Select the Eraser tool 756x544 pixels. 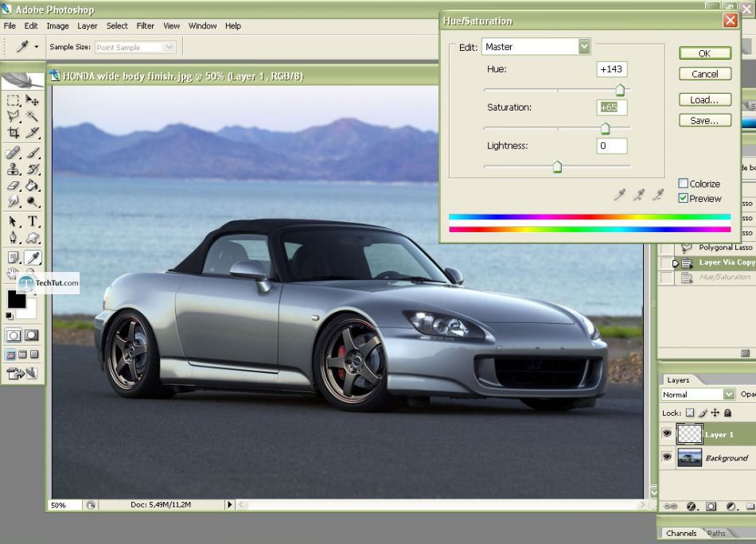click(14, 185)
